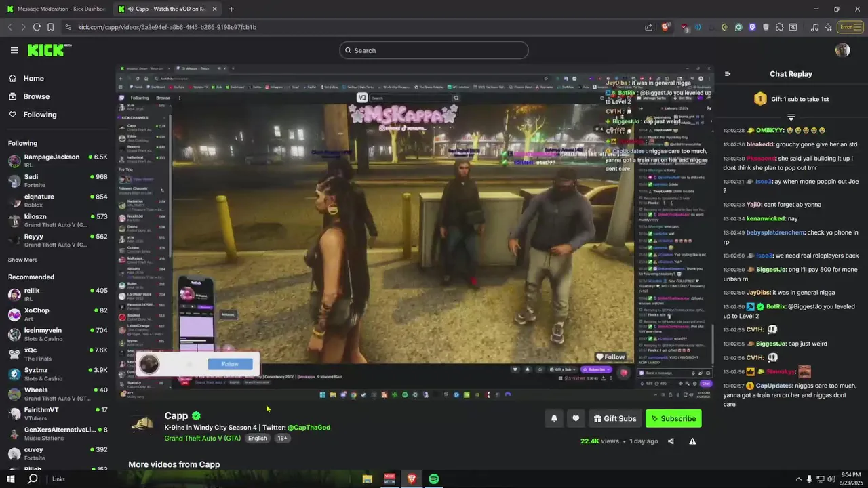Click the Grand Theft Auto V (GTA) category link
Viewport: 868px width, 488px height.
(203, 438)
